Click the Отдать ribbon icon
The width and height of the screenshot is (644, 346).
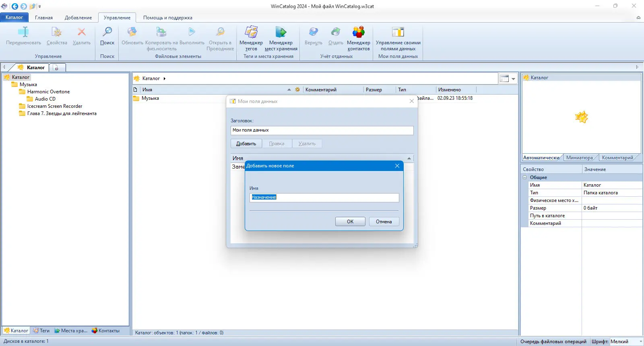click(x=336, y=32)
